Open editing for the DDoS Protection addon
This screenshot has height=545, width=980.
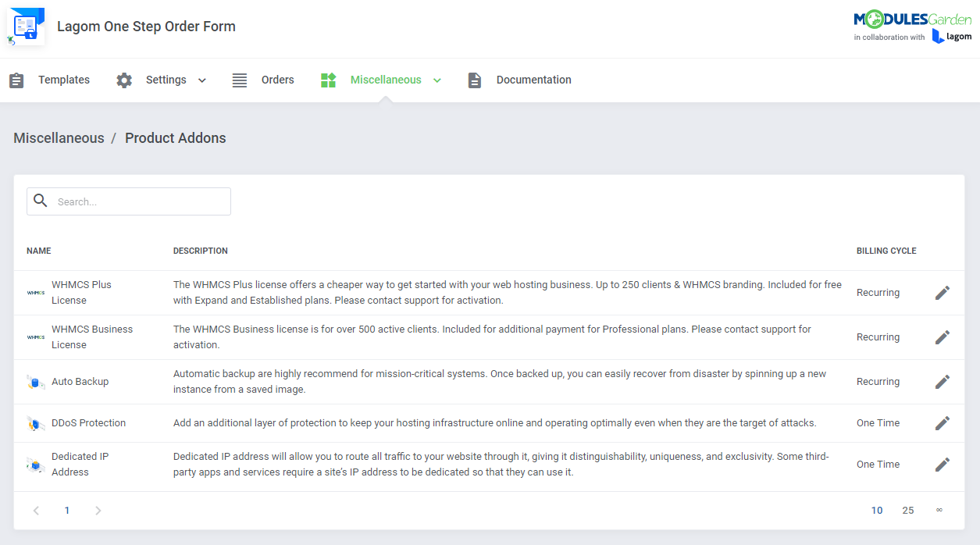click(942, 422)
